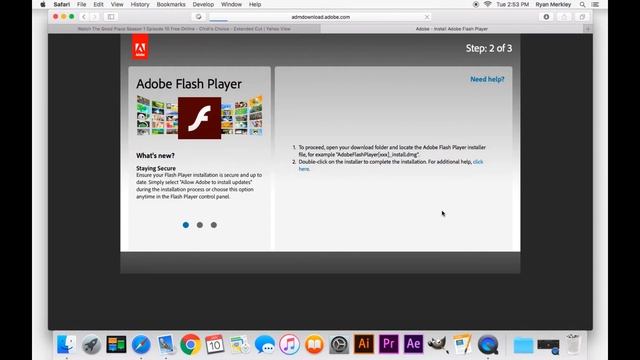Open the Safari menu
Viewport: 640px width, 360px height.
[x=62, y=4]
